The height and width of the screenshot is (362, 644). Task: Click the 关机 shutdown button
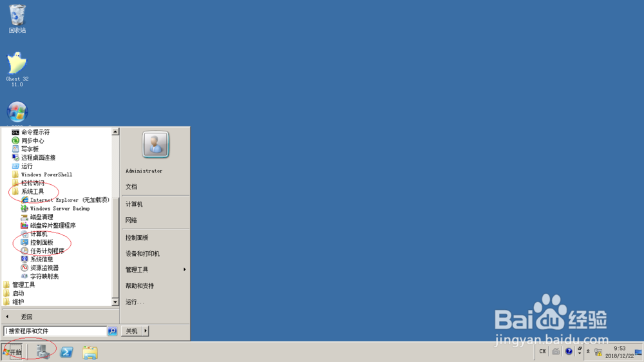pyautogui.click(x=131, y=331)
